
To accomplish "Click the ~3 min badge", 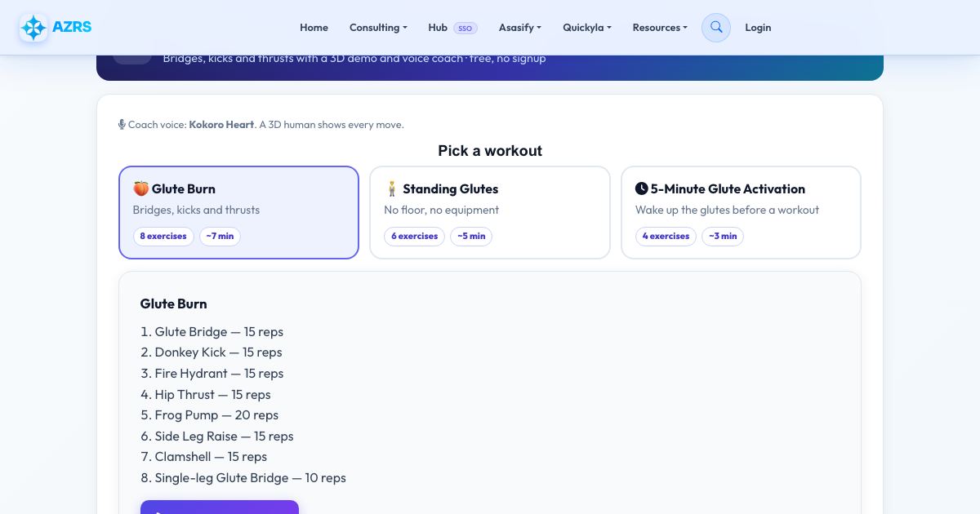I will pyautogui.click(x=723, y=237).
